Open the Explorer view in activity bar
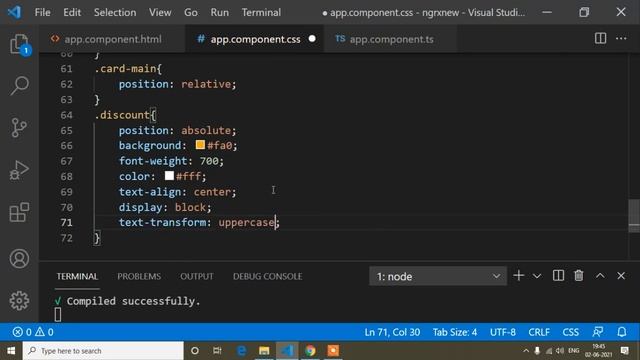The height and width of the screenshot is (360, 640). pos(19,44)
